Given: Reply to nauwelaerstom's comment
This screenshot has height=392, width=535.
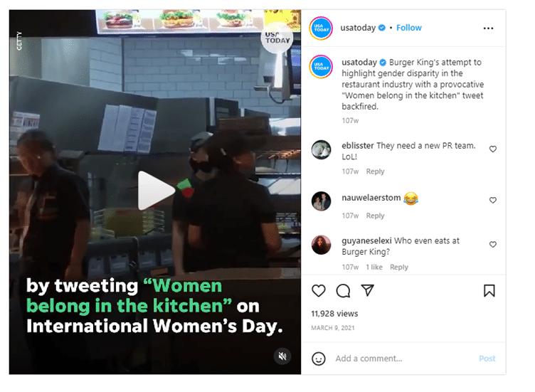Looking at the screenshot, I should click(375, 216).
